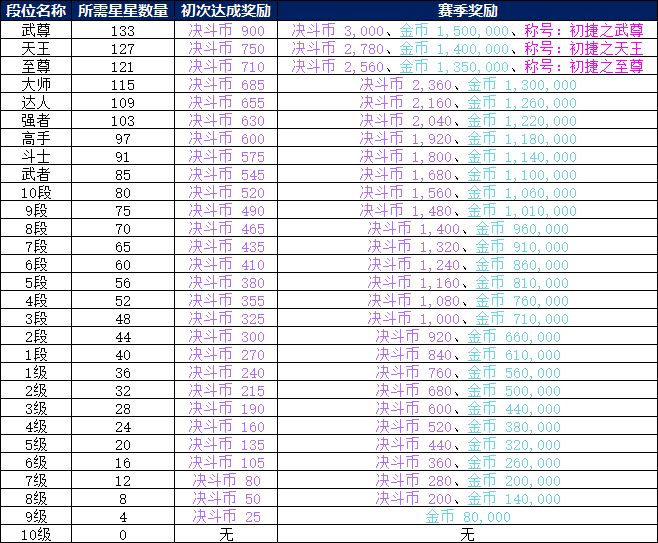
Task: Click 决斗币 1,000 season reward
Action: 413,318
